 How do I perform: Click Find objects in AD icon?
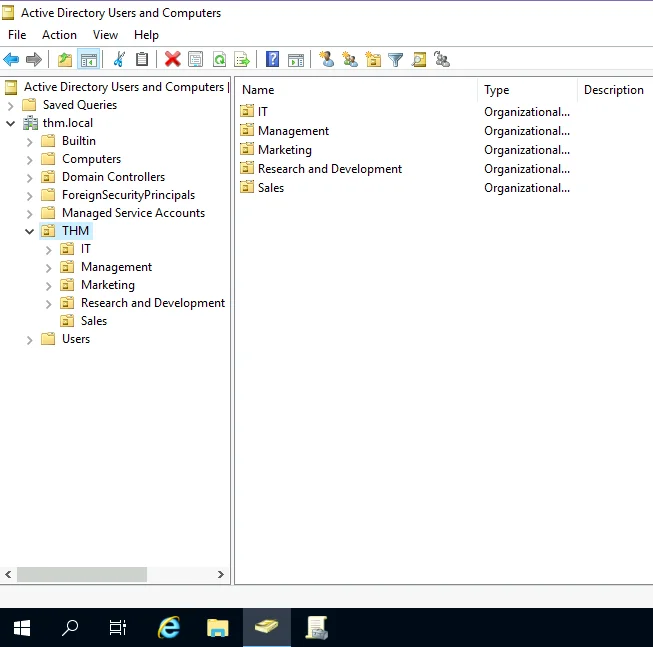pos(419,60)
